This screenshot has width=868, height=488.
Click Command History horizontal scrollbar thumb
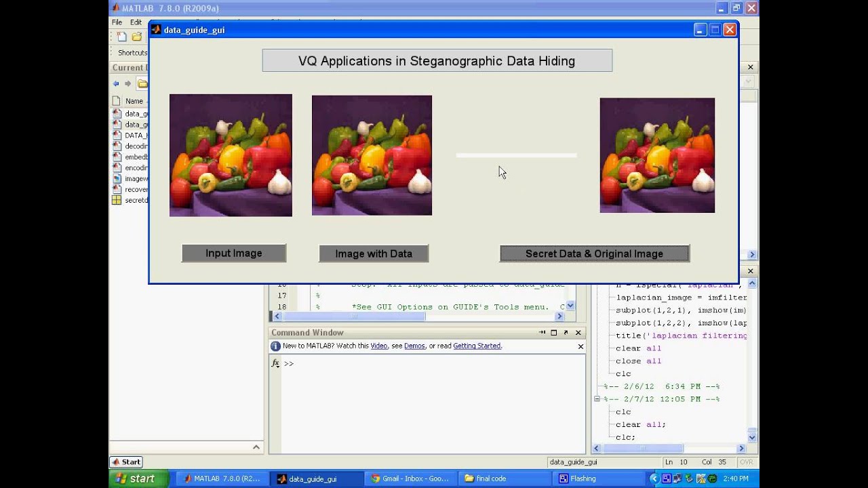(x=643, y=448)
